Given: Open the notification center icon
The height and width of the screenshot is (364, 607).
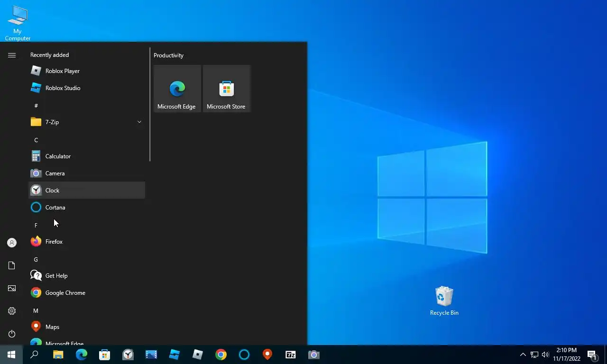Looking at the screenshot, I should coord(592,355).
